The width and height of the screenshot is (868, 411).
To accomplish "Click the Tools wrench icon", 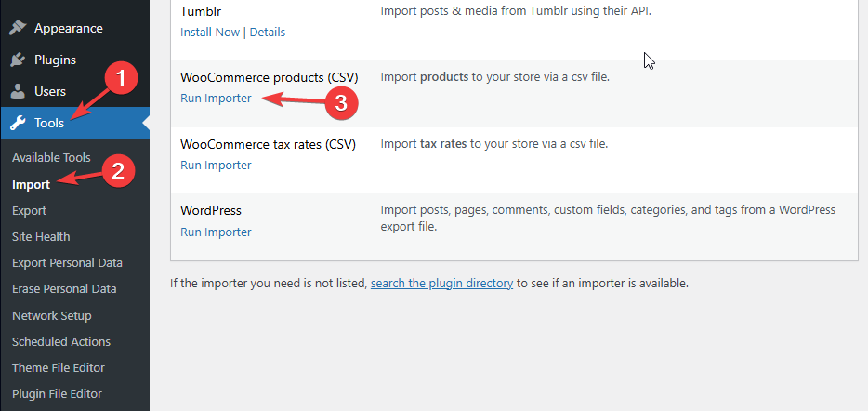I will click(18, 123).
